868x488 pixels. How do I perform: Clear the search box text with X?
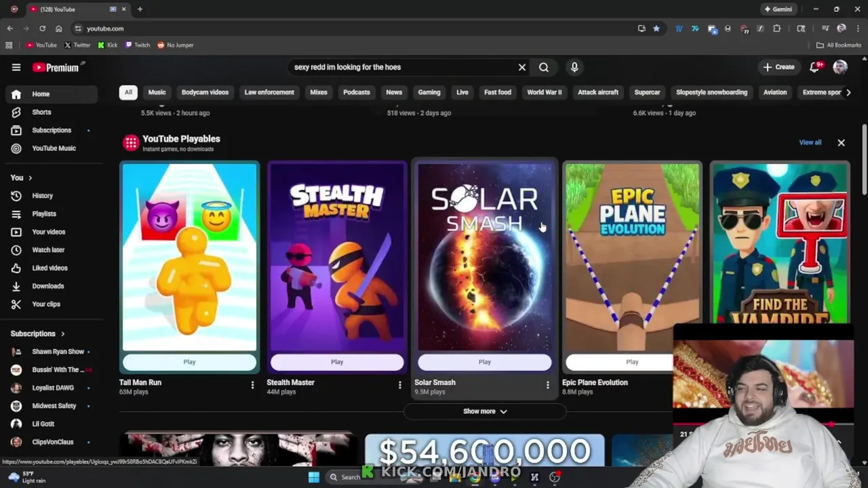[522, 67]
